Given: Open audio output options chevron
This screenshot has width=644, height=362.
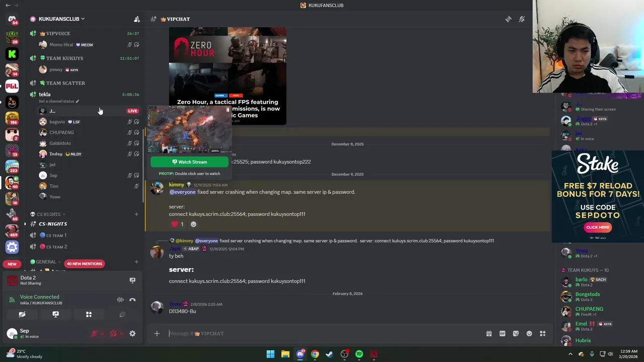Looking at the screenshot, I should click(x=121, y=333).
